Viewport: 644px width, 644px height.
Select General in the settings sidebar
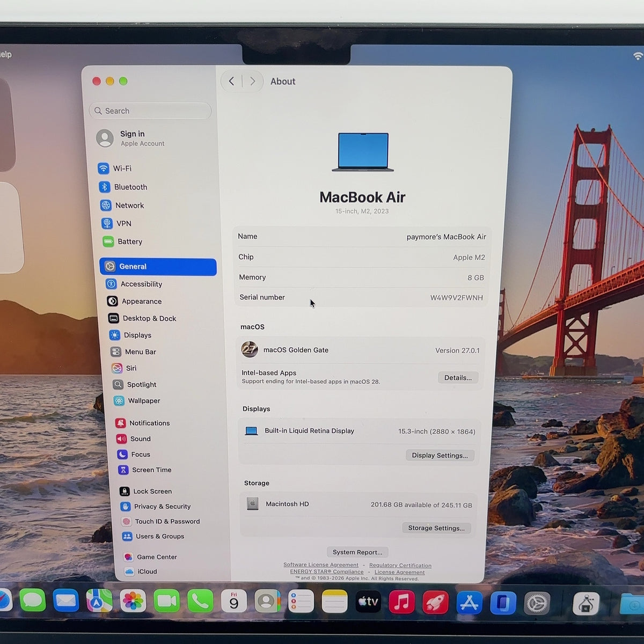point(158,267)
